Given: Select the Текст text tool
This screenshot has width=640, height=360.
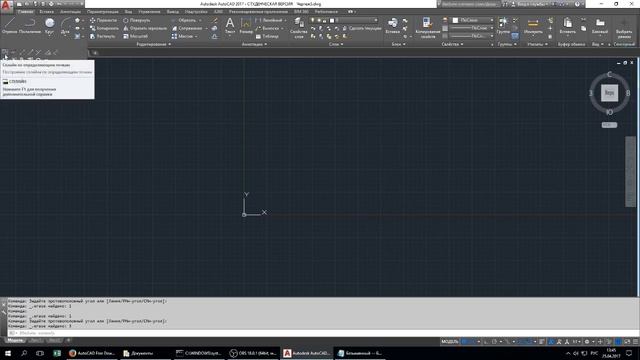Looking at the screenshot, I should pyautogui.click(x=230, y=25).
